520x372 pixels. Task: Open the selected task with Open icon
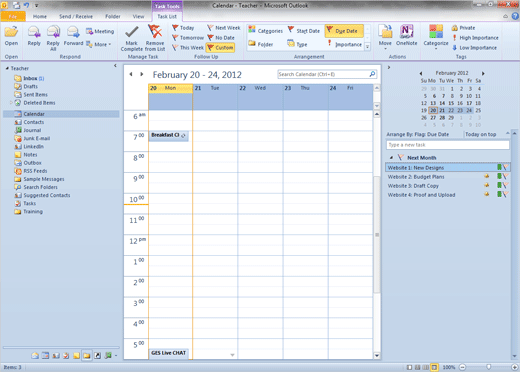coord(11,36)
